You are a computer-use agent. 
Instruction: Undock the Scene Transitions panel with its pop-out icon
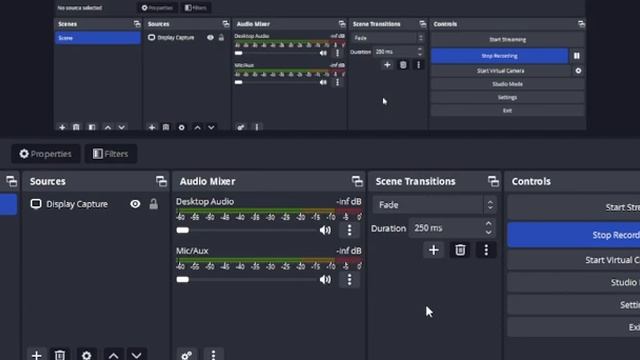(493, 181)
